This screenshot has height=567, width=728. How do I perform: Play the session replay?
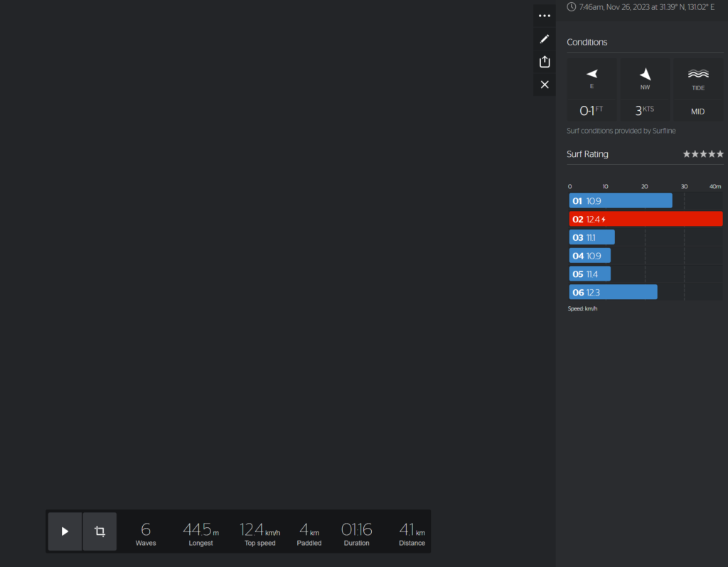click(x=65, y=531)
